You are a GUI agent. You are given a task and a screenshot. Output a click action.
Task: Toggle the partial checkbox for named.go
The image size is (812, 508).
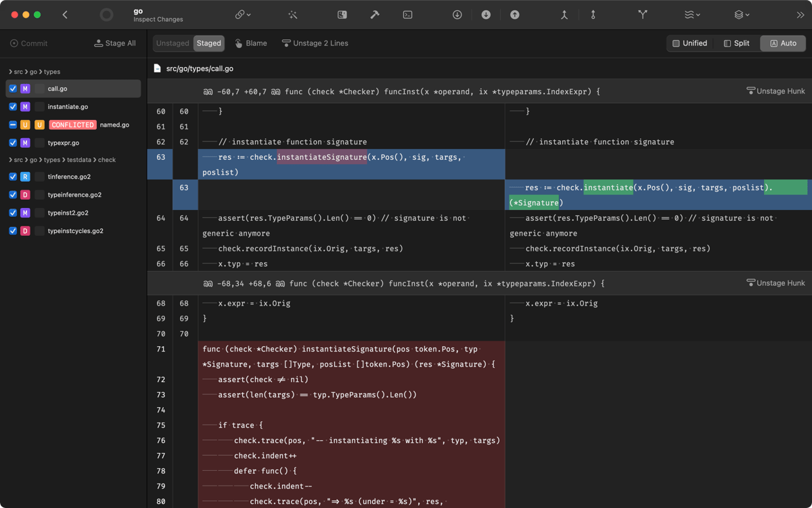click(x=13, y=125)
